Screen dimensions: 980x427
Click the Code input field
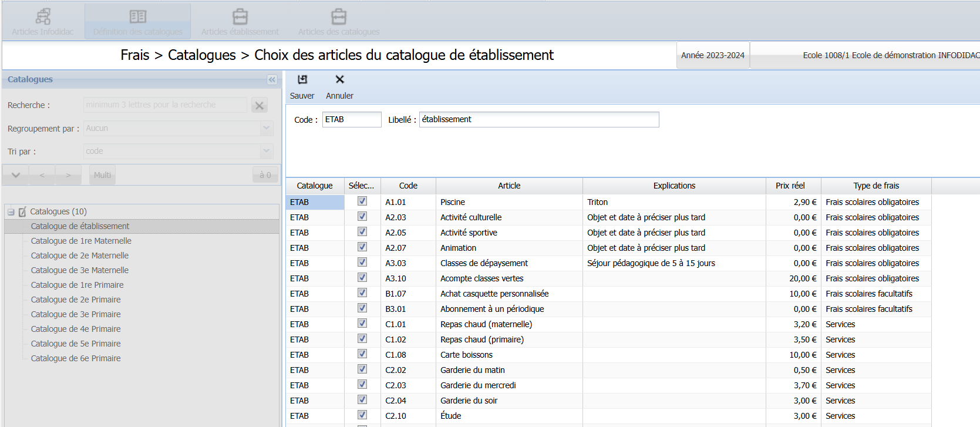point(352,119)
